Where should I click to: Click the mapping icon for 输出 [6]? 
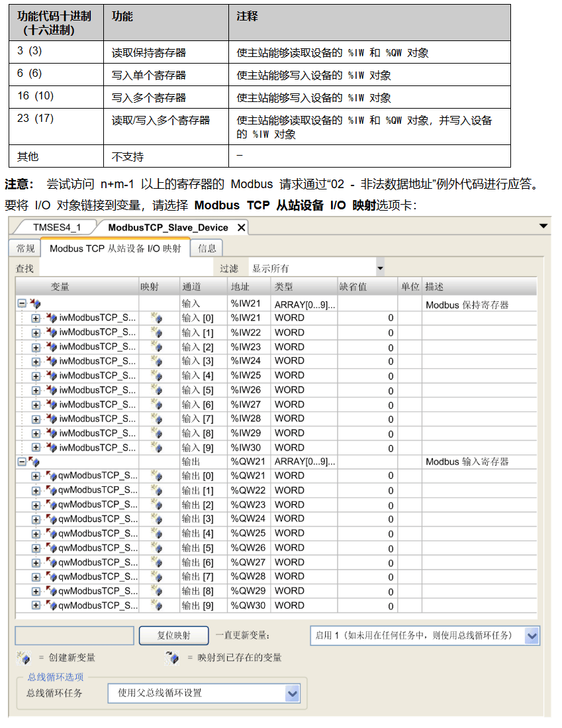tap(157, 562)
